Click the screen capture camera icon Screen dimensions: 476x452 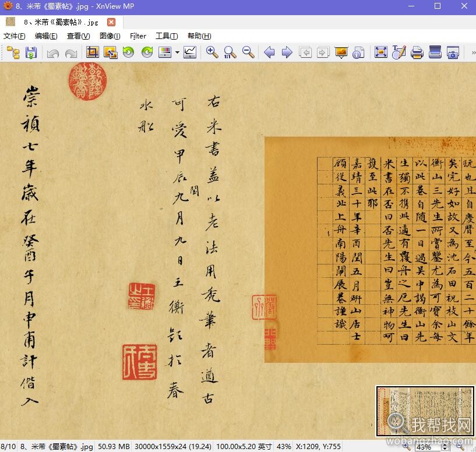(x=453, y=52)
